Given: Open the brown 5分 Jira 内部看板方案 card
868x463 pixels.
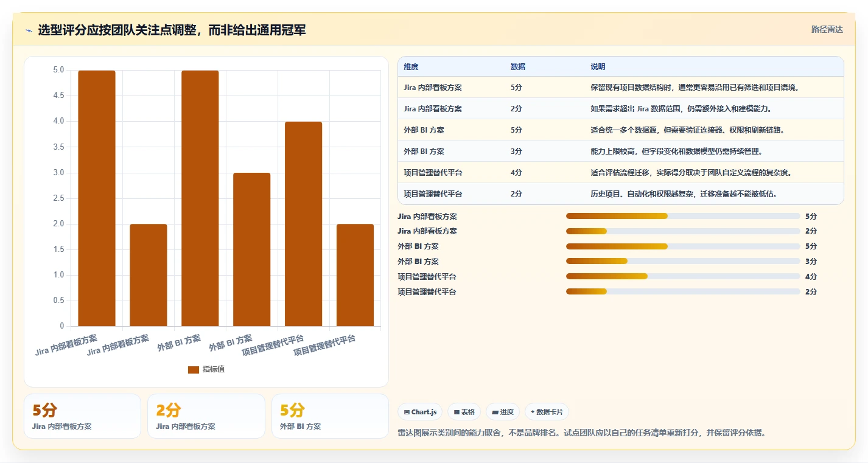Looking at the screenshot, I should point(82,416).
